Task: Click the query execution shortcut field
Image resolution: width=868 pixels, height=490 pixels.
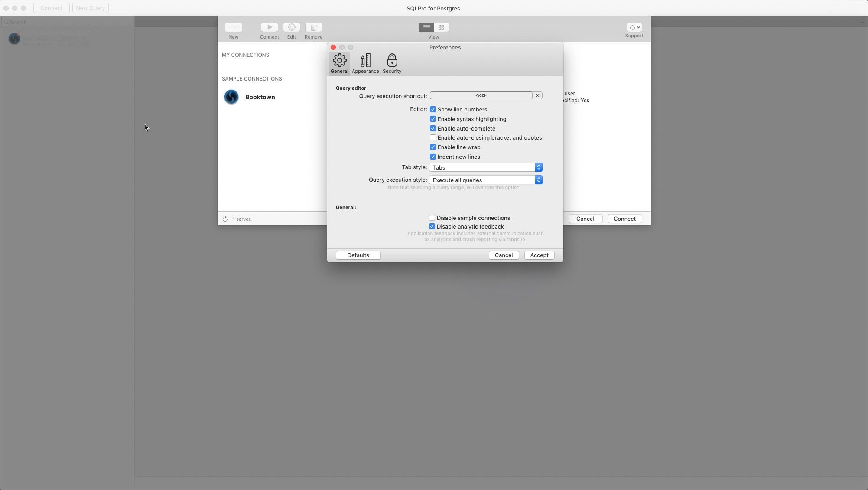Action: pyautogui.click(x=481, y=95)
